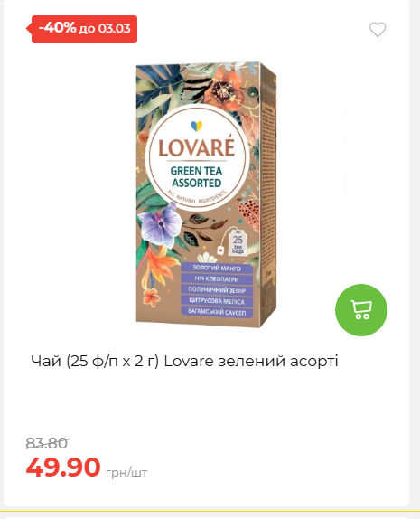Click the Цитрусова меліса flavor label
This screenshot has height=519, width=420.
[217, 301]
